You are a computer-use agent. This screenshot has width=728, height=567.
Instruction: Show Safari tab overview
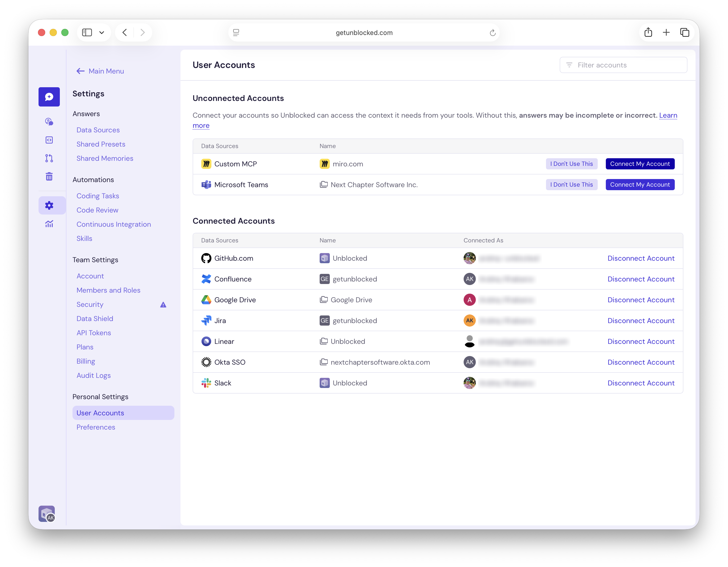tap(685, 32)
